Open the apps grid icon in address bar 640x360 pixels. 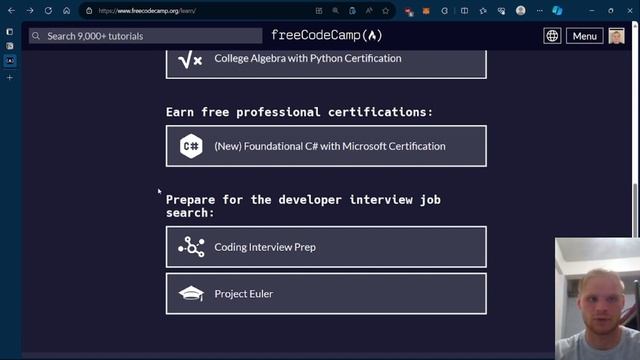point(319,11)
